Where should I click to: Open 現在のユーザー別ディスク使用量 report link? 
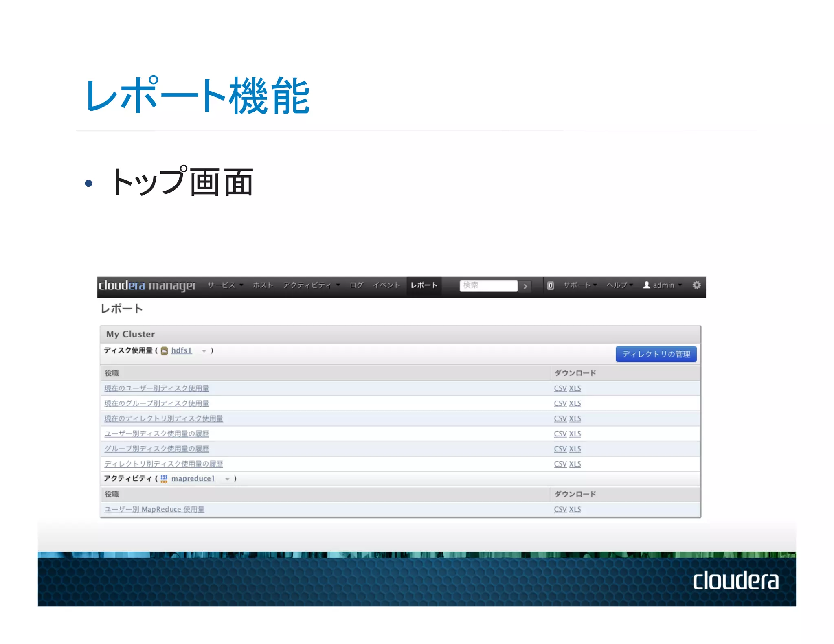coord(157,388)
